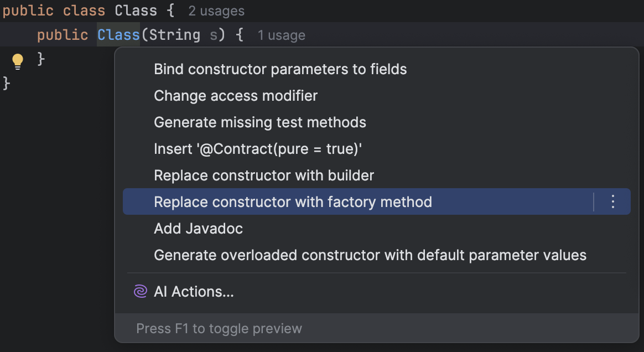Choose Insert '@Contract(pure = true)'
Viewport: 644px width, 352px height.
tap(257, 149)
